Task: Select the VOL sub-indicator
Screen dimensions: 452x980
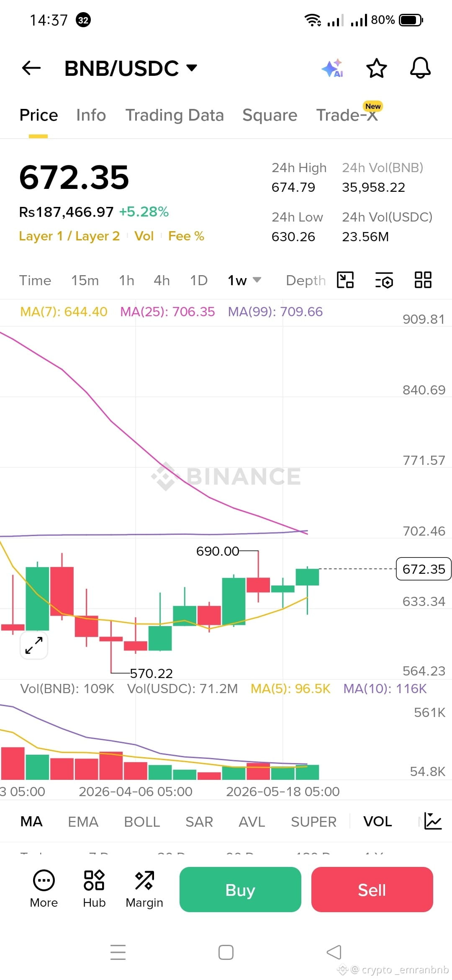Action: point(378,822)
